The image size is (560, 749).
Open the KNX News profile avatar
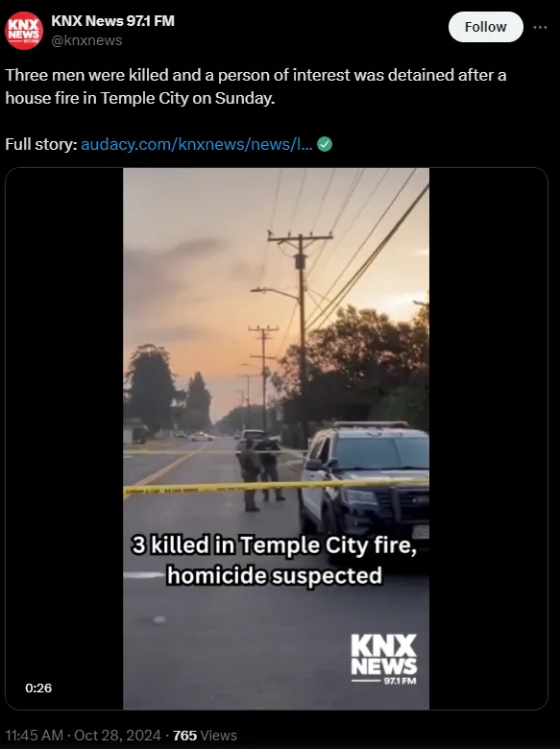tap(24, 31)
